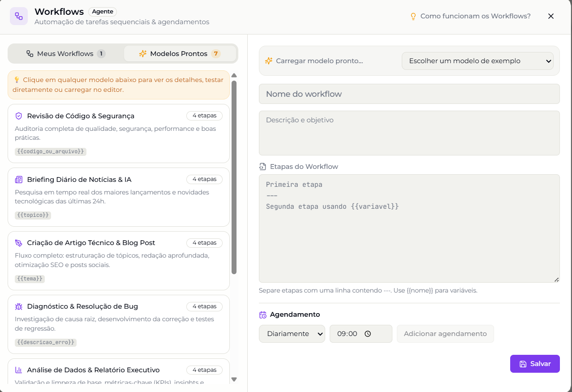Click the workflow steps text area
Viewport: 572px width, 392px height.
click(x=409, y=228)
